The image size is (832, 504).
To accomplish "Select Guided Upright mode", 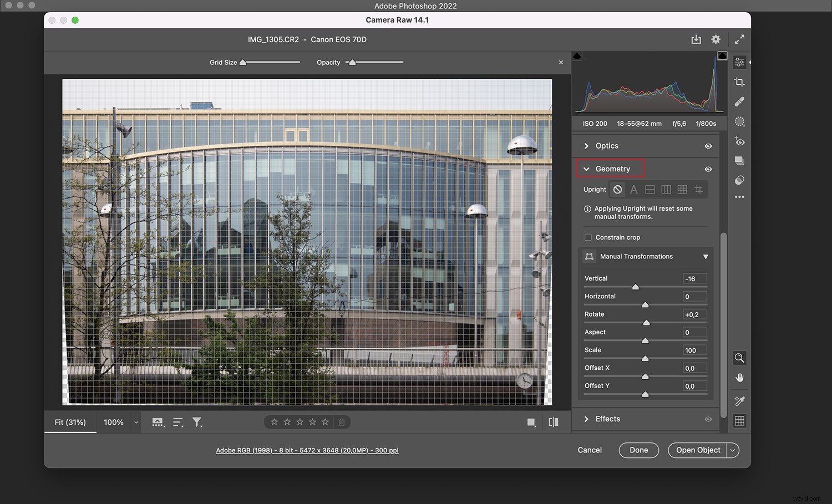I will tap(698, 189).
